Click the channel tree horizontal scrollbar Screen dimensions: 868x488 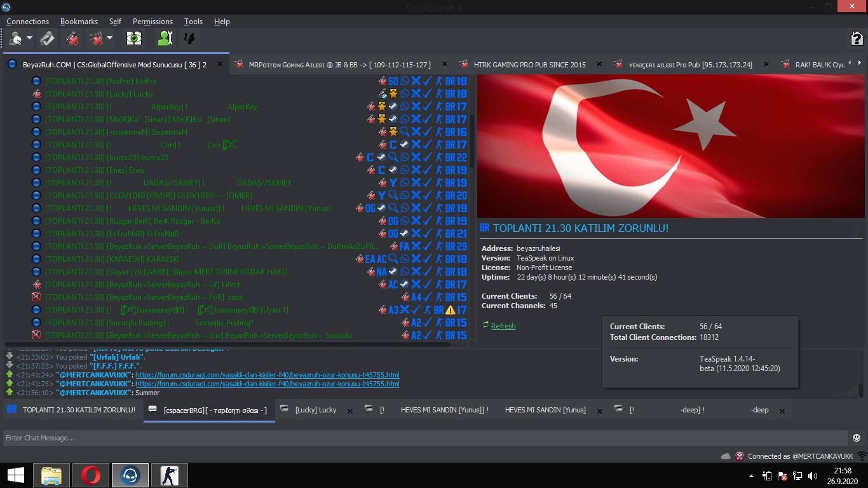pyautogui.click(x=229, y=344)
